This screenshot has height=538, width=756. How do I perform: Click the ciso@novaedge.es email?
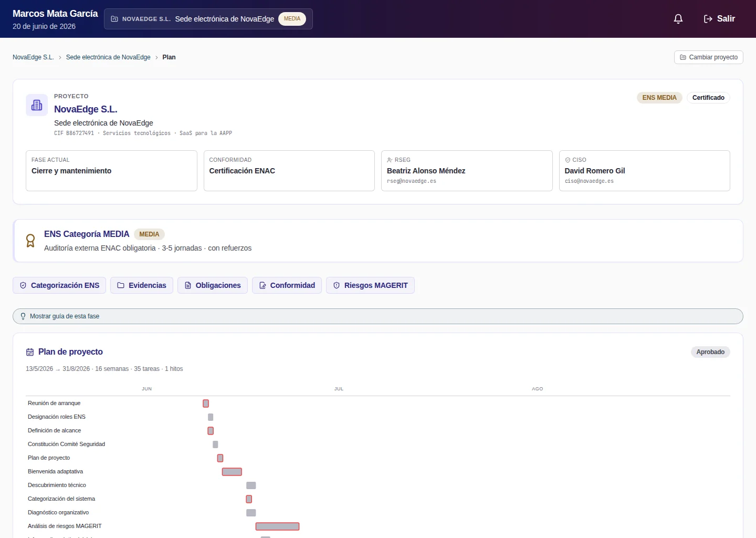click(589, 181)
